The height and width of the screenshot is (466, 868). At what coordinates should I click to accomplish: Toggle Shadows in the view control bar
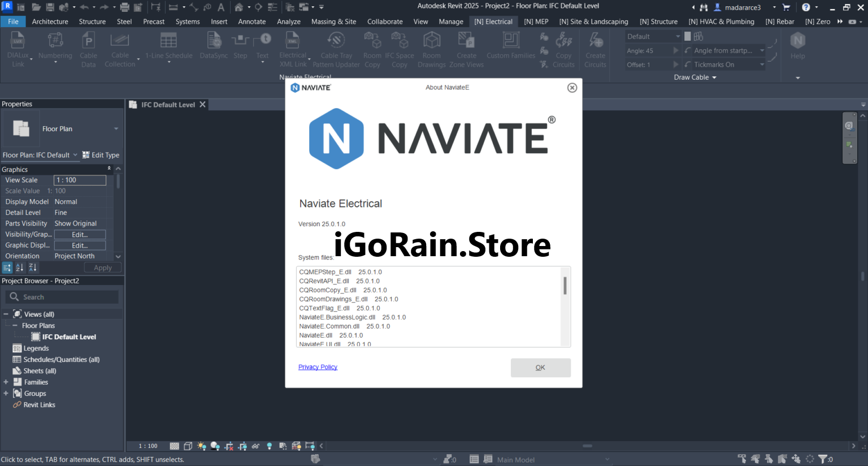pos(215,446)
